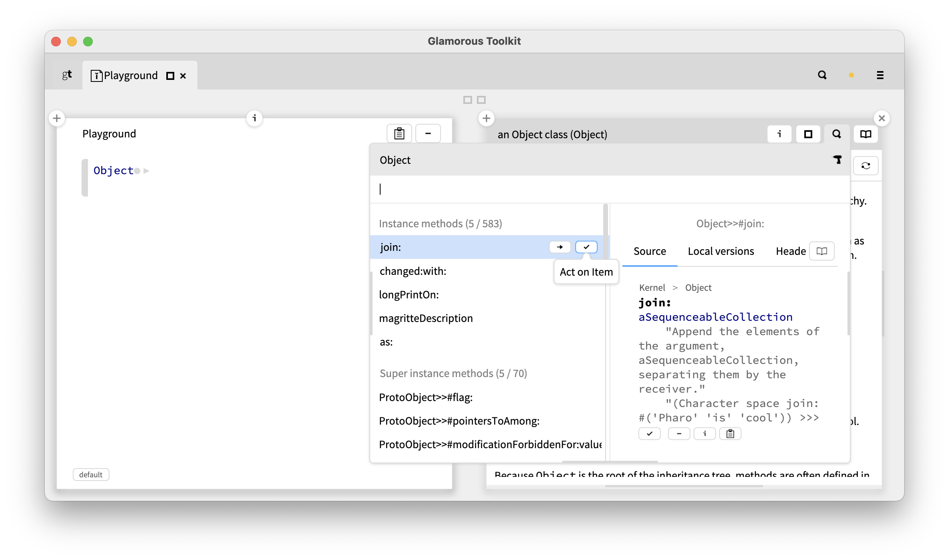Maximize the Object class pane with square icon
This screenshot has height=560, width=949.
(x=808, y=134)
